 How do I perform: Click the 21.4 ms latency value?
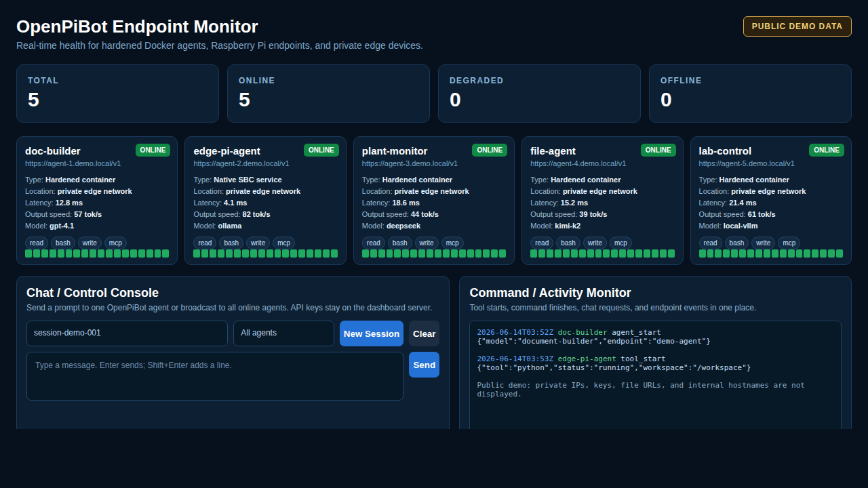(743, 203)
